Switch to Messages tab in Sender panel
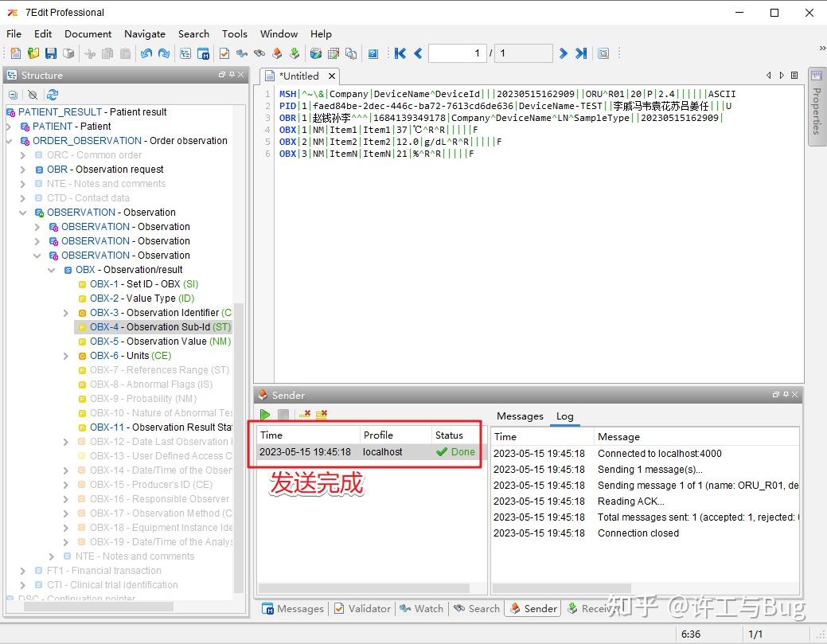 519,416
